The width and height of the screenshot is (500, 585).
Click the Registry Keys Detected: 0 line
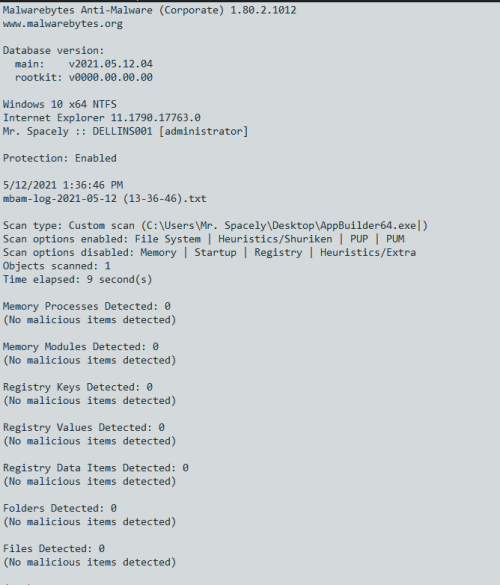tap(78, 387)
